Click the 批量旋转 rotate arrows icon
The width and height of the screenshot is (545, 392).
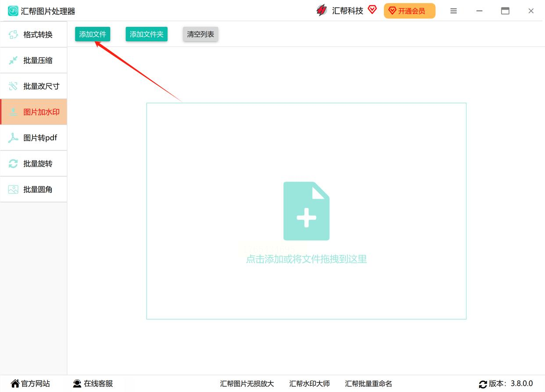tap(14, 164)
